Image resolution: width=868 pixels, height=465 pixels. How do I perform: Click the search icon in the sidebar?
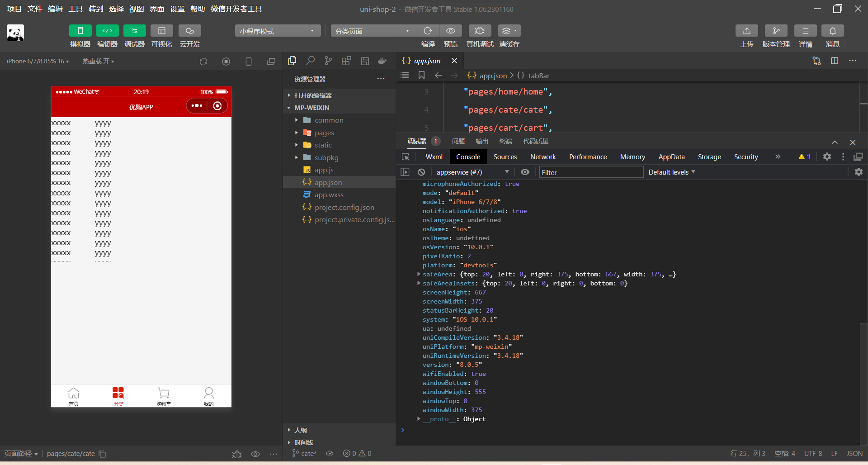click(310, 61)
